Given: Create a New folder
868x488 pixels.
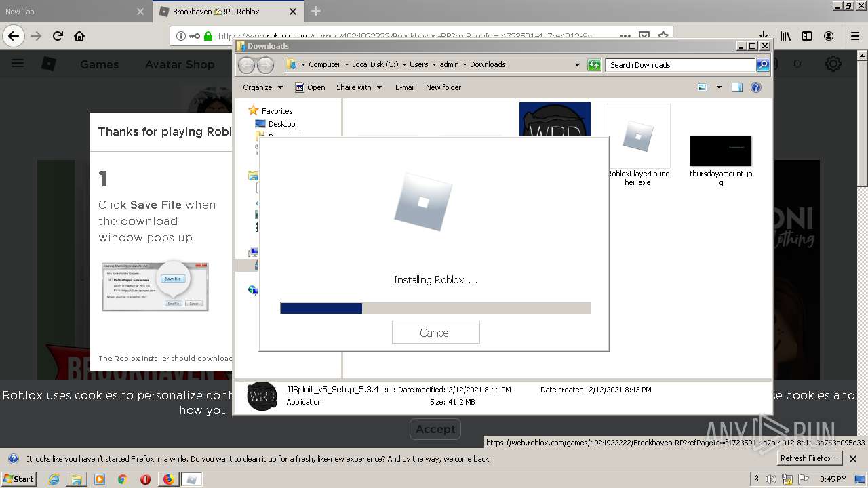Looking at the screenshot, I should point(443,87).
